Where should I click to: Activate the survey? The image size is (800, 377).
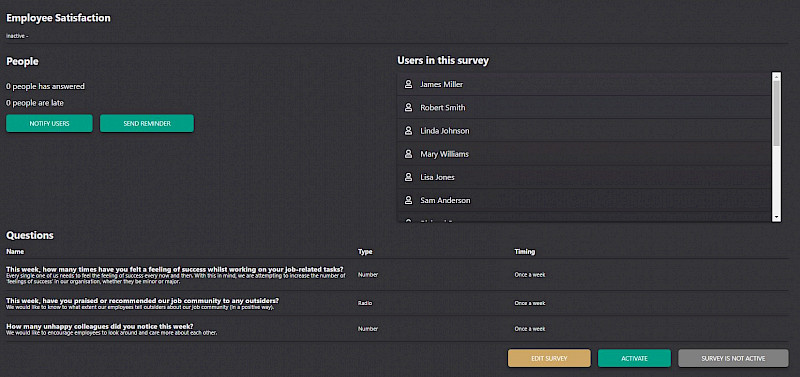pos(634,358)
